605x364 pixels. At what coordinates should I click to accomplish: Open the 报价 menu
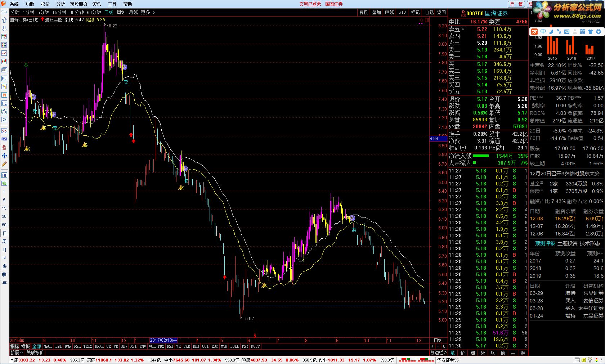[45, 4]
